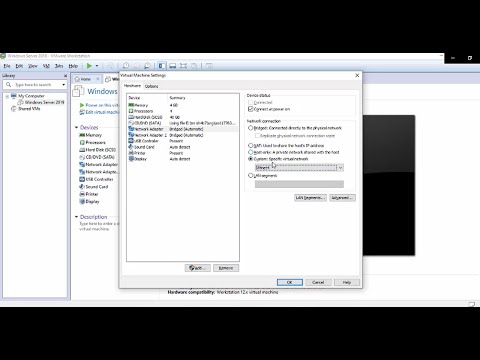Toggle the Connect at power on checkbox
This screenshot has height=360, width=480.
(x=251, y=109)
